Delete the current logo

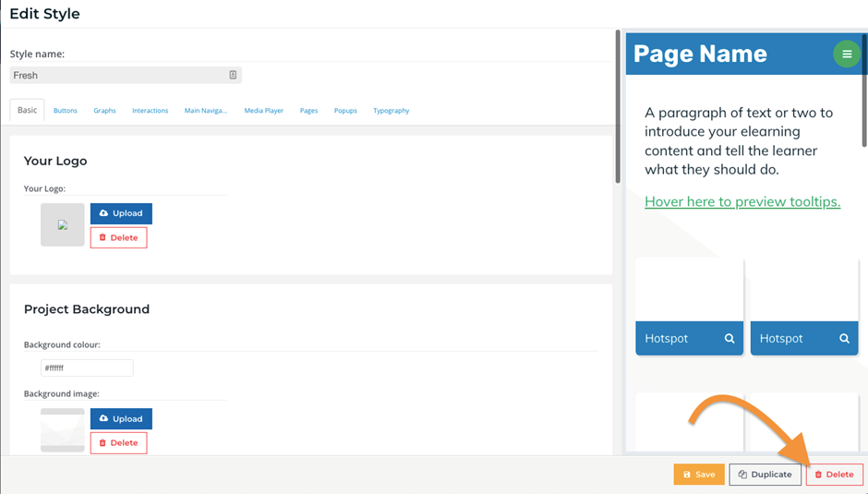118,237
